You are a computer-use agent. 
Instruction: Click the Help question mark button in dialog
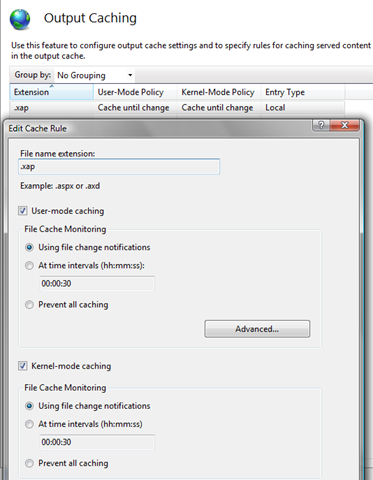tap(321, 125)
